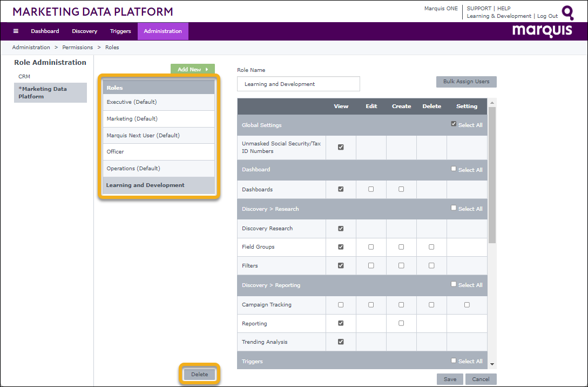The width and height of the screenshot is (588, 387).
Task: Toggle Triggers Select All checkbox
Action: click(x=454, y=361)
